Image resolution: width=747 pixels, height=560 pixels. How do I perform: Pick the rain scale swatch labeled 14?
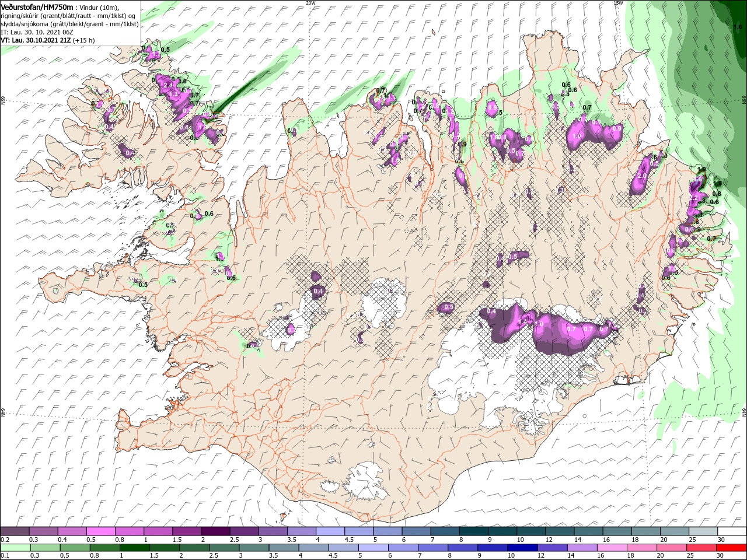coord(582,548)
